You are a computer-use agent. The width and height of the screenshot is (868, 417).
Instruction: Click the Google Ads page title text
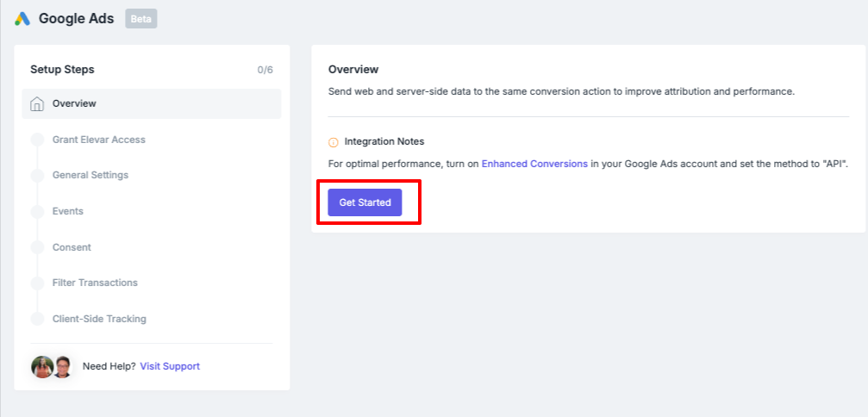point(77,19)
